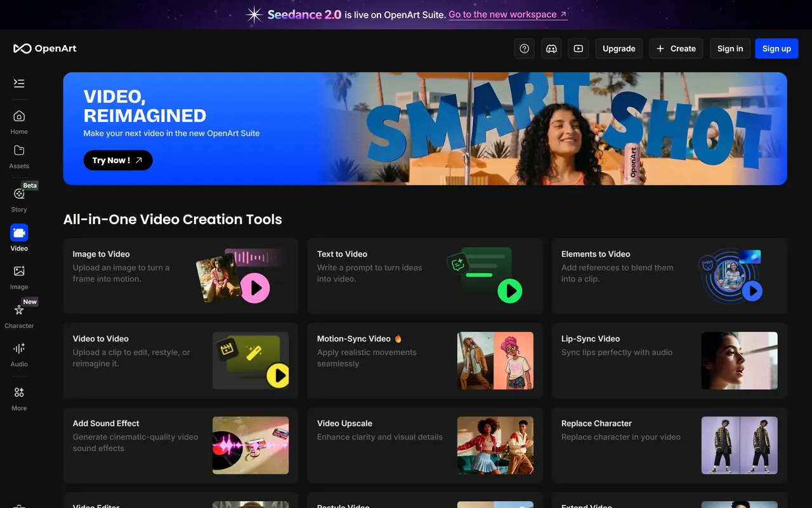Click the Upgrade button
This screenshot has width=812, height=508.
click(x=619, y=48)
